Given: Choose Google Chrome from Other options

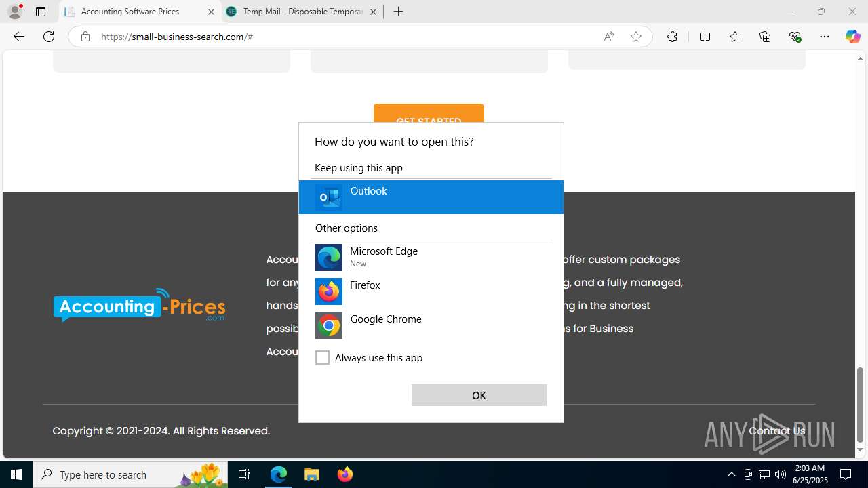Looking at the screenshot, I should click(x=431, y=325).
